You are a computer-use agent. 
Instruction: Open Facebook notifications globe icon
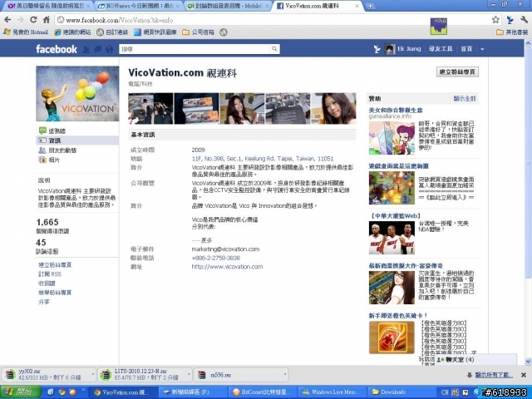(x=109, y=50)
